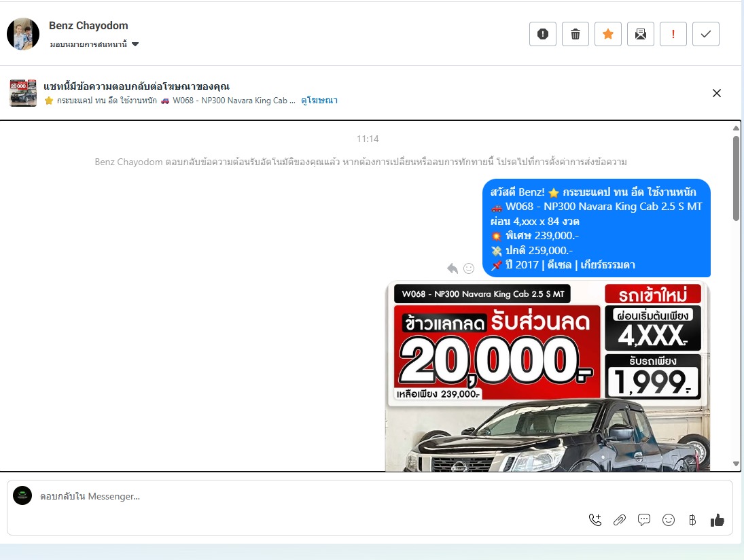
Task: Open emoji picker in reply box
Action: (669, 520)
